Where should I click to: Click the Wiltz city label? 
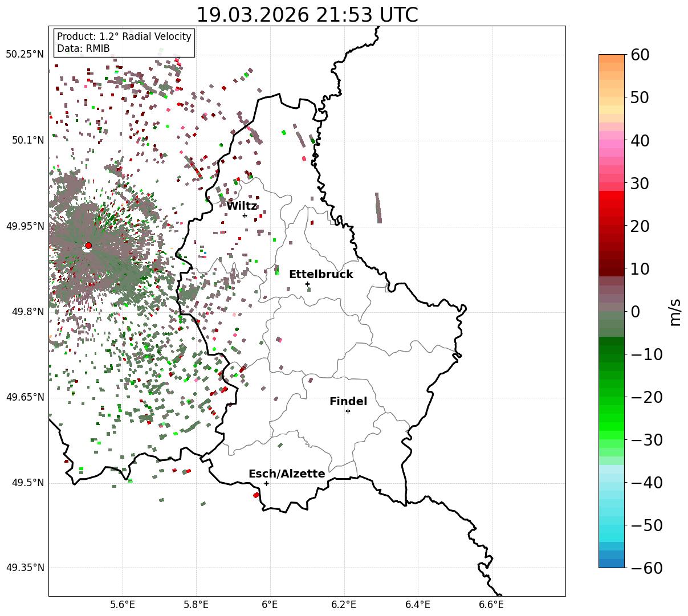point(242,206)
